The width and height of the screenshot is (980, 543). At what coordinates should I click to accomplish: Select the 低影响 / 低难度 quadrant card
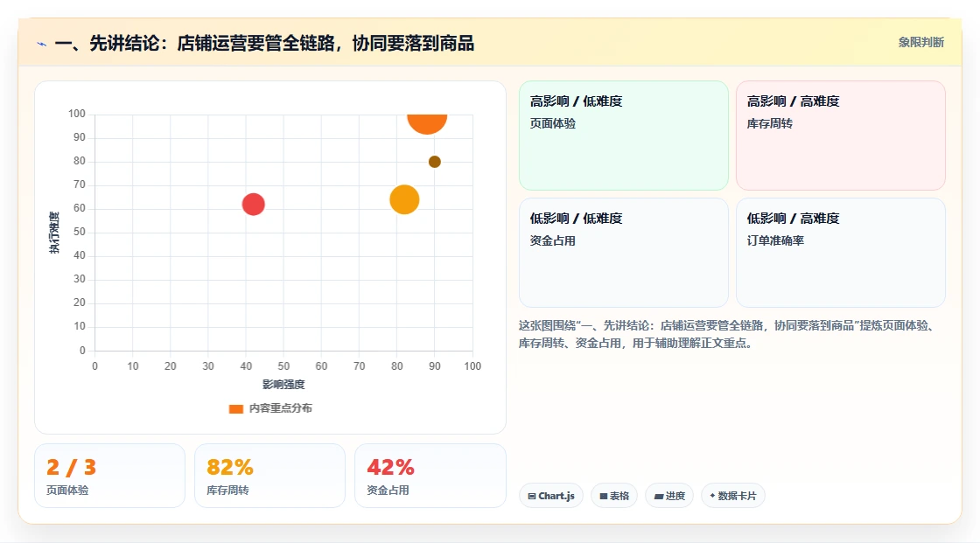(x=624, y=253)
